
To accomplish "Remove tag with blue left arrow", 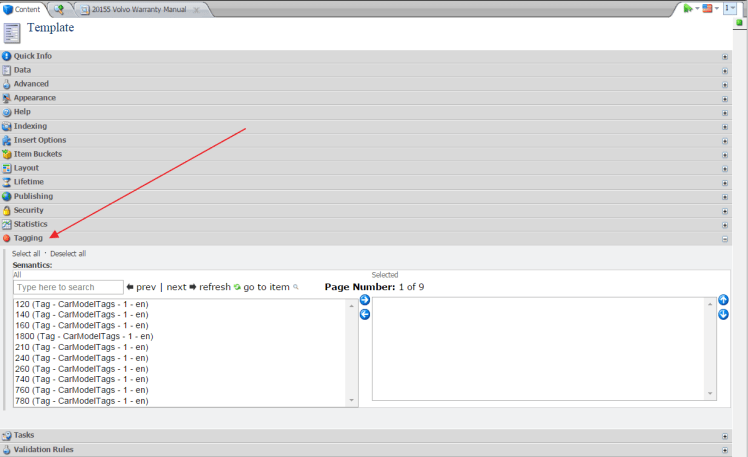I will pos(365,314).
